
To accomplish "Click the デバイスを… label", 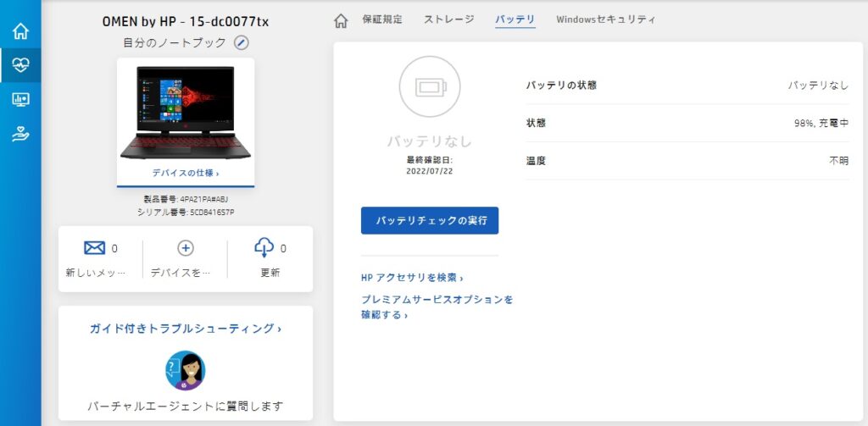I will tap(180, 273).
